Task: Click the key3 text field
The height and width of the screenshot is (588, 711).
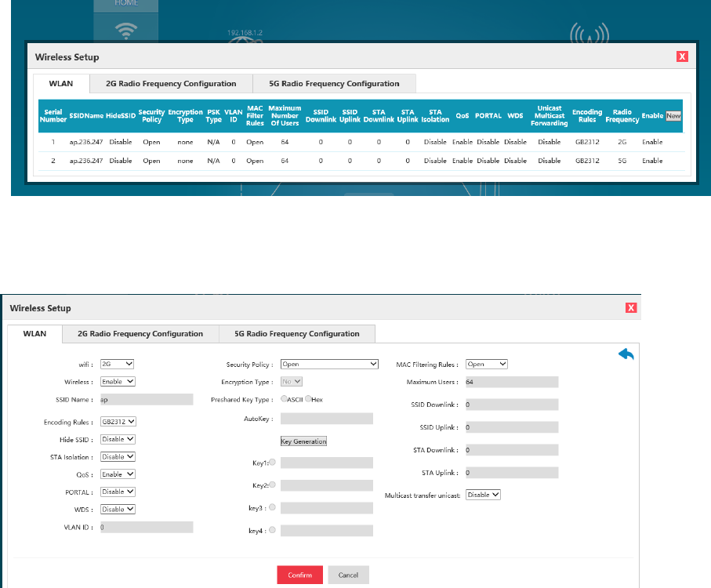Action: tap(326, 508)
